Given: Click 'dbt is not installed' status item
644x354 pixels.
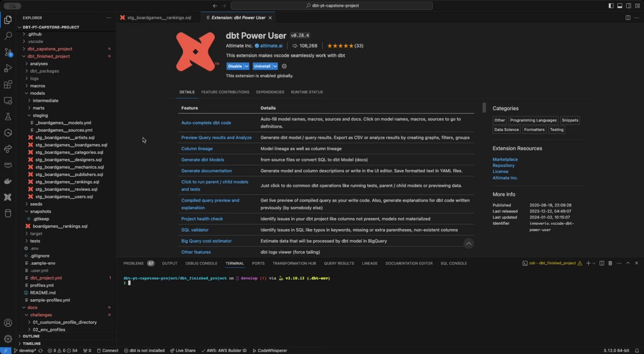Looking at the screenshot, I should [x=144, y=351].
